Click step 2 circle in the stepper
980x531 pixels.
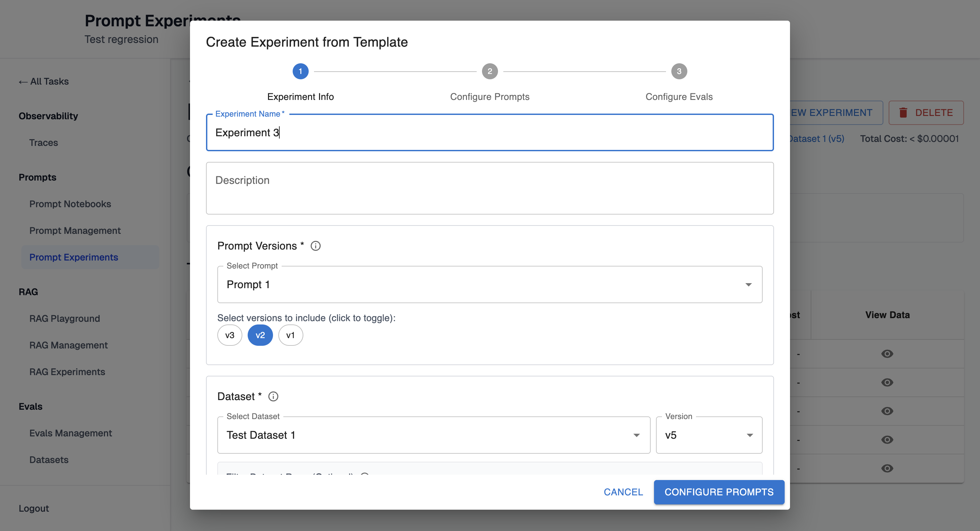tap(490, 72)
